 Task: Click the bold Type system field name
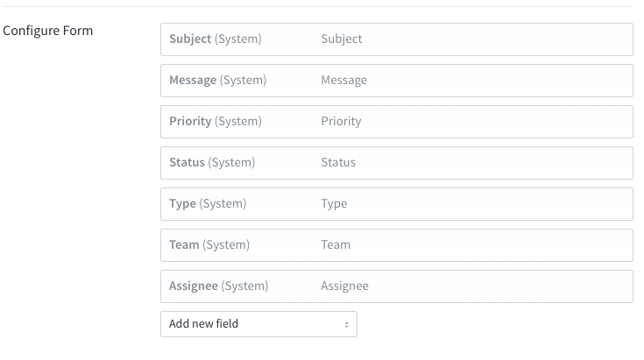click(x=182, y=203)
